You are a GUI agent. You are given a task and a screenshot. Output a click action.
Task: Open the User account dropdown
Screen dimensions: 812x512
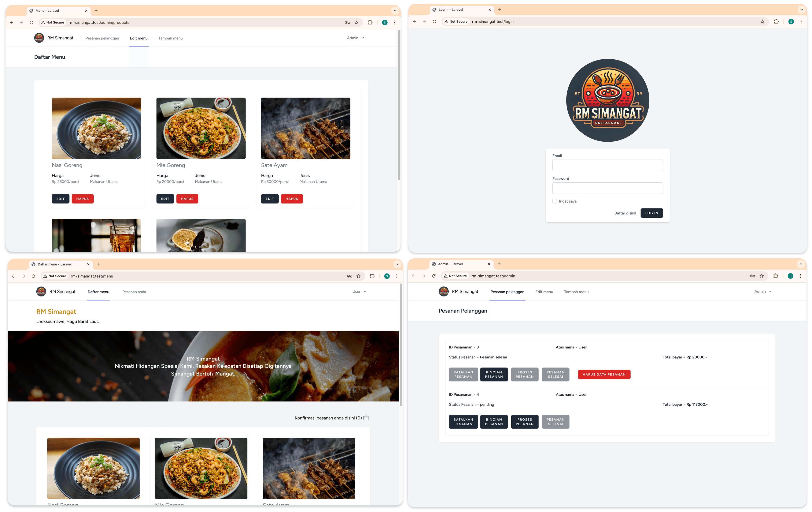[359, 291]
